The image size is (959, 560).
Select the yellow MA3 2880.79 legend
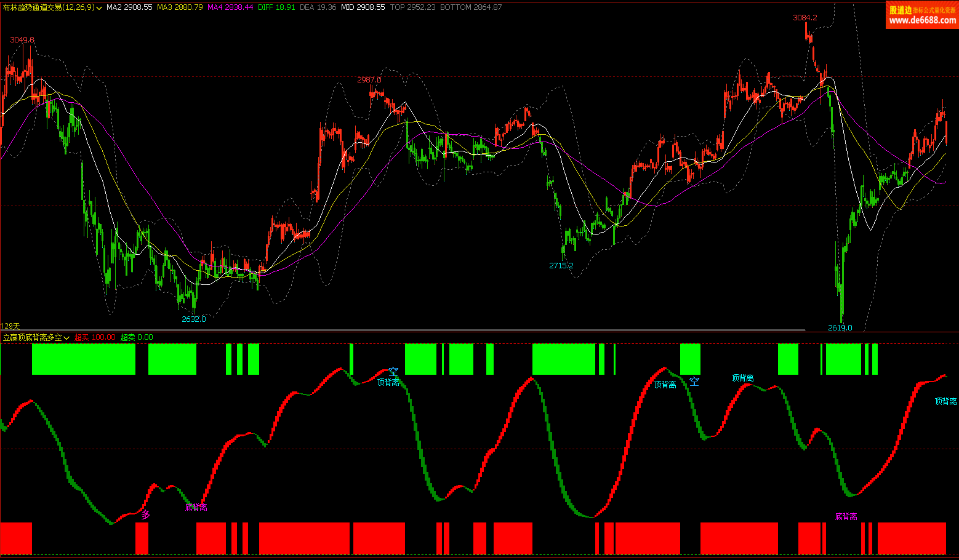click(180, 7)
